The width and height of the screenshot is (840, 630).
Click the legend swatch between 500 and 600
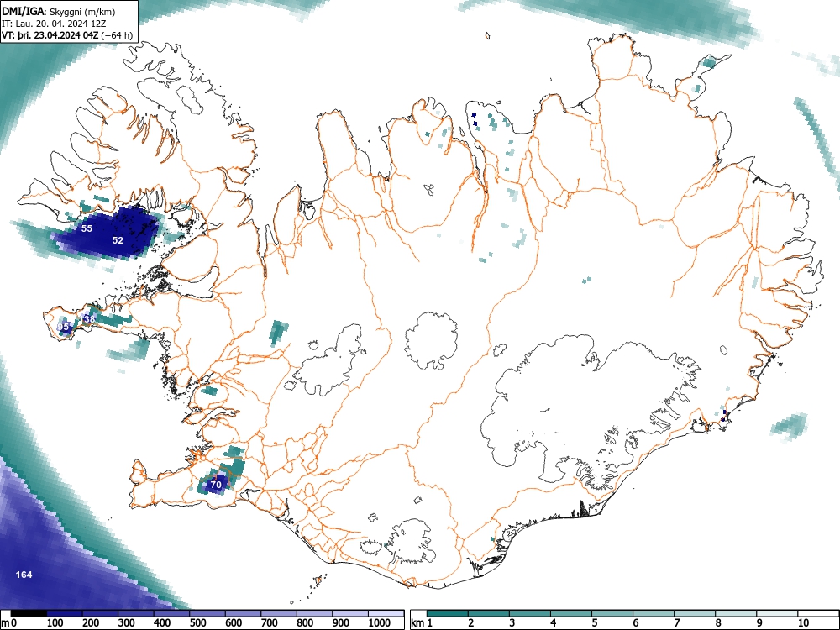coord(207,613)
